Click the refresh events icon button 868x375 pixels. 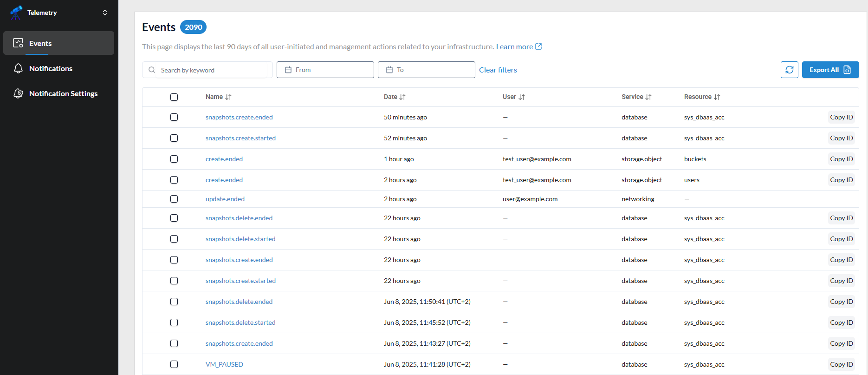tap(789, 70)
